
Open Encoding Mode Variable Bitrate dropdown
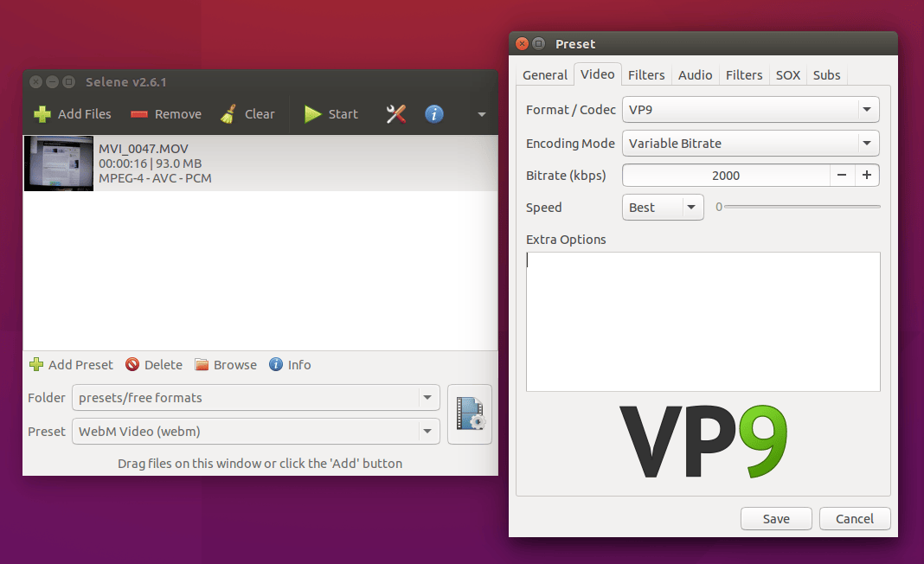[x=751, y=144]
